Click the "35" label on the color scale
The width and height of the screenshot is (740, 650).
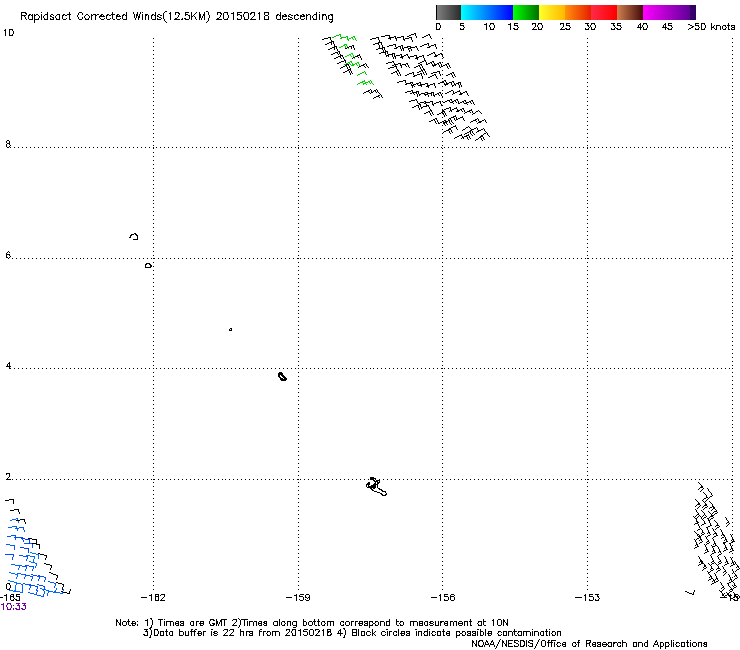click(616, 27)
